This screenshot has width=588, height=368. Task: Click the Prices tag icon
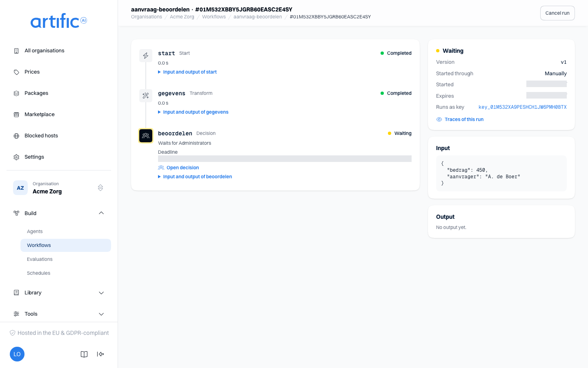click(16, 72)
